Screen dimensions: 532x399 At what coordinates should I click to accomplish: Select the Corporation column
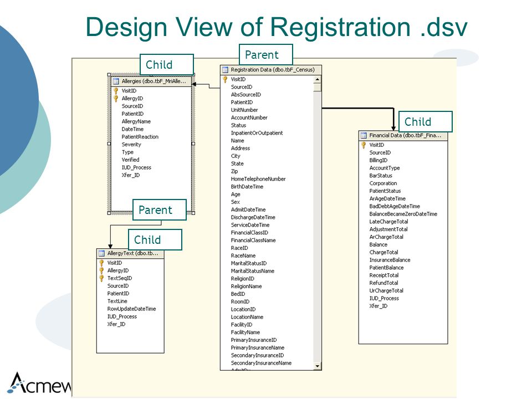click(383, 183)
